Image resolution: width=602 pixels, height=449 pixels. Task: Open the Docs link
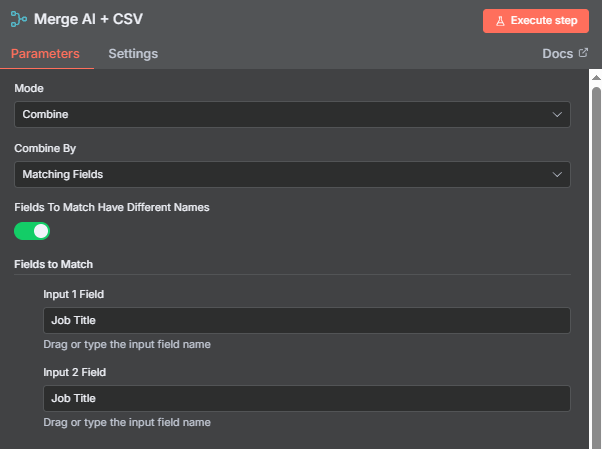click(x=557, y=54)
